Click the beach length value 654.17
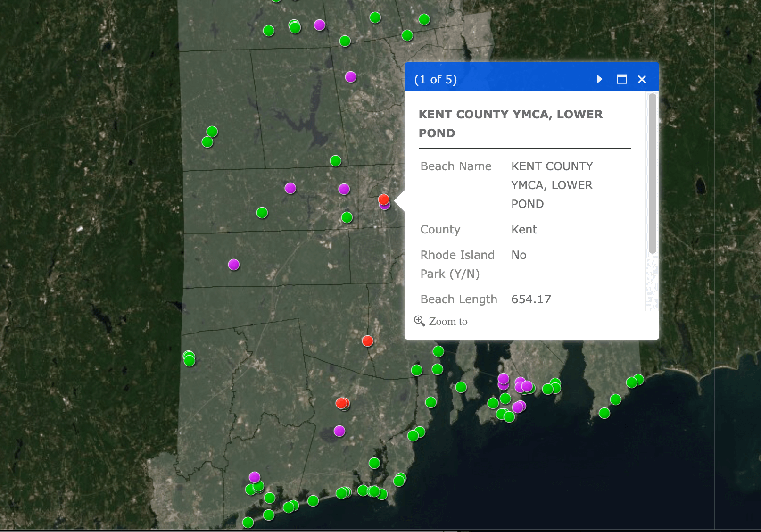The image size is (761, 532). (531, 299)
